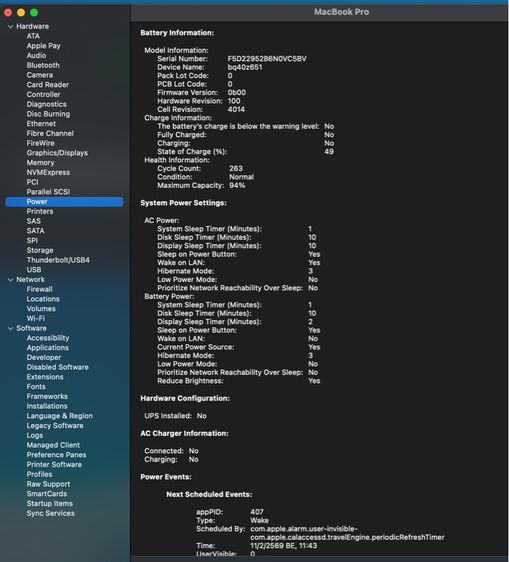509x562 pixels.
Task: Select SPI sidebar item
Action: tap(32, 240)
